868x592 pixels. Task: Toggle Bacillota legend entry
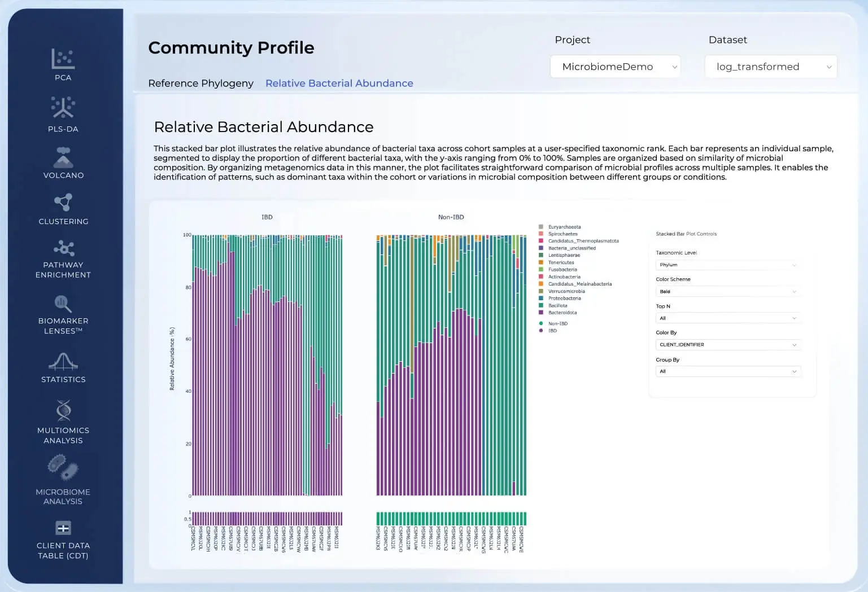pos(557,305)
